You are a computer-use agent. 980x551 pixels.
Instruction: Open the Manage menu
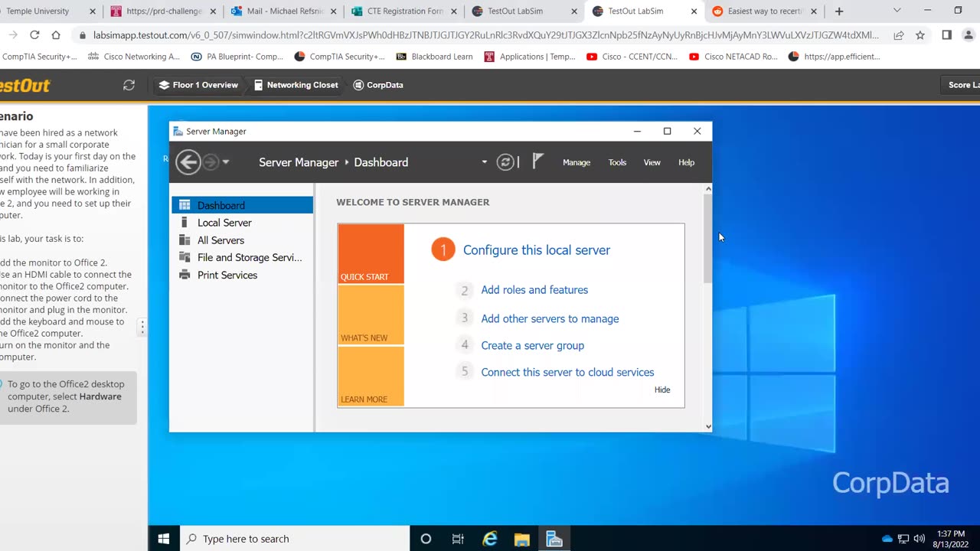(577, 162)
